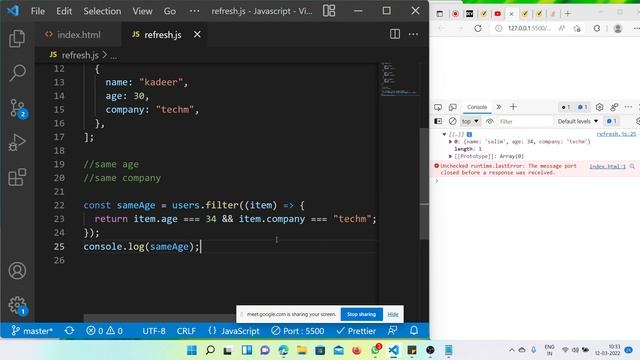The width and height of the screenshot is (640, 360).
Task: Open the Extensions view
Action: [x=17, y=177]
